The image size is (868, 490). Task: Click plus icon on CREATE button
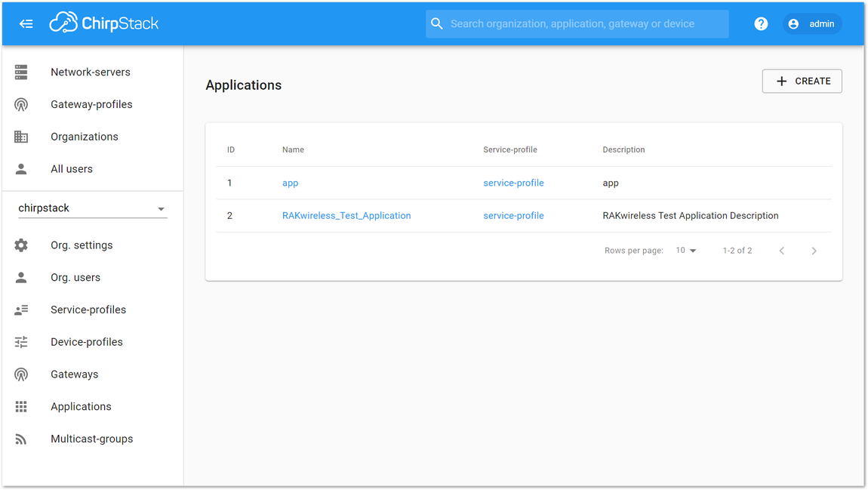(x=781, y=82)
